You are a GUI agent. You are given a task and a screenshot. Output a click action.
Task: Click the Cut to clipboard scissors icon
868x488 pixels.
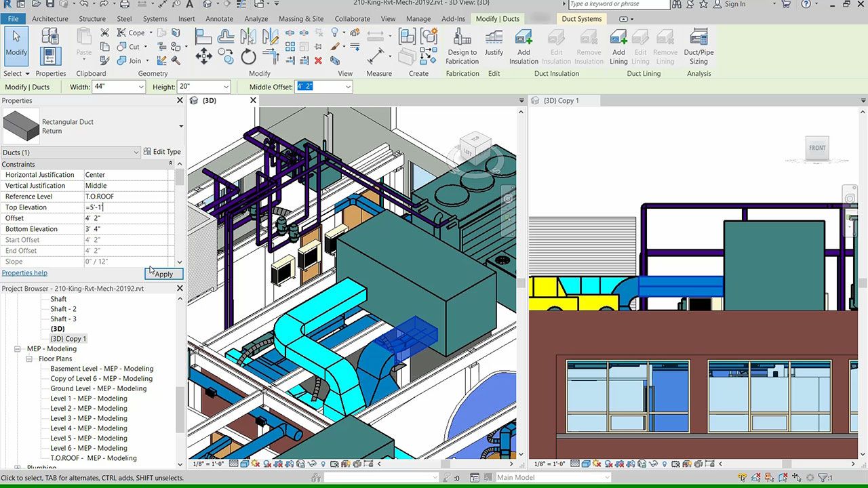[x=104, y=33]
